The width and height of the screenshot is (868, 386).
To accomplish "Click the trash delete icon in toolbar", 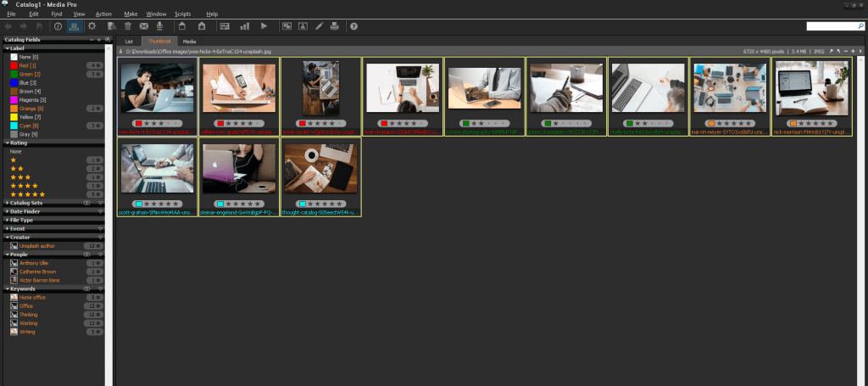I will 128,26.
